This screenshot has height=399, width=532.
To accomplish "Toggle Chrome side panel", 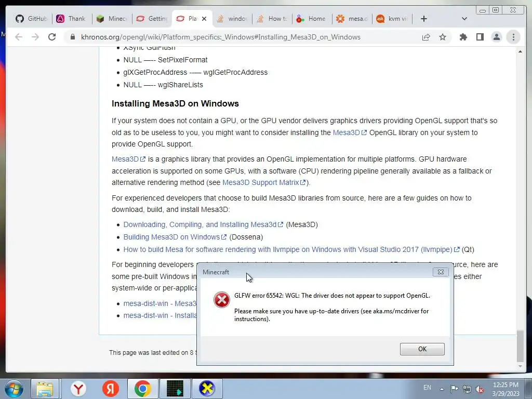I will coord(480,37).
